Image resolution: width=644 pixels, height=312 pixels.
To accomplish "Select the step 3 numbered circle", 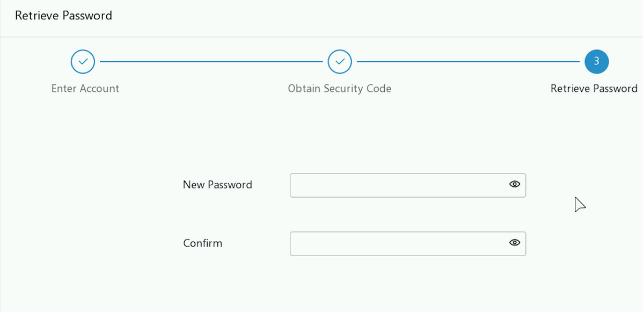I will coord(597,62).
